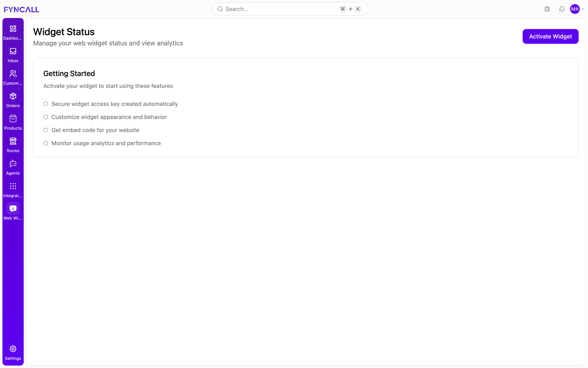588x368 pixels.
Task: Go to Customers in the sidebar
Action: coord(13,77)
